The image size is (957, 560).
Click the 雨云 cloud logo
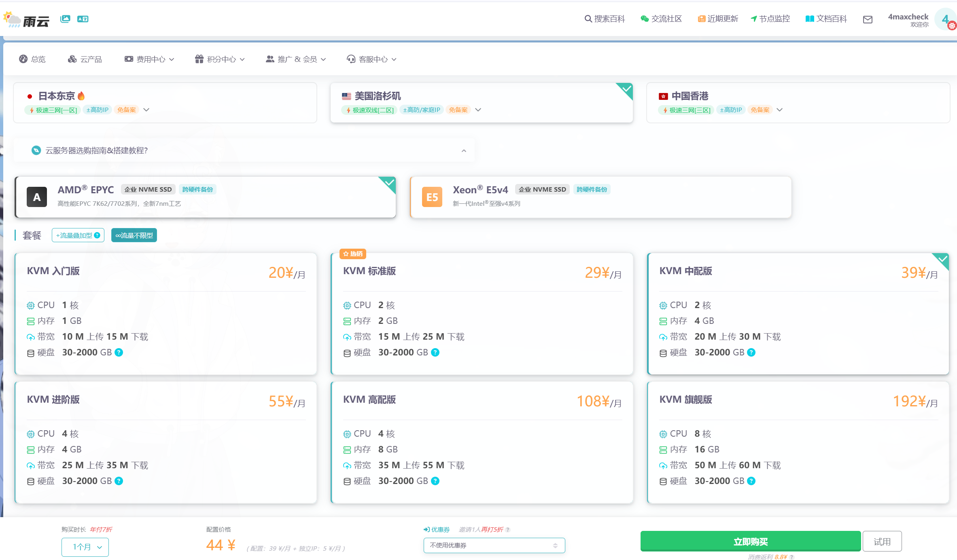click(x=27, y=19)
